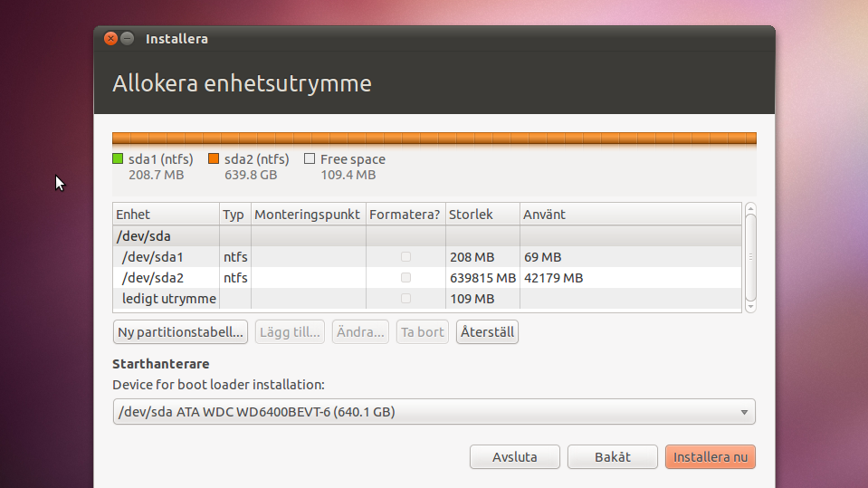This screenshot has width=868, height=488.
Task: Revert changes with Återställ button
Action: coord(487,331)
